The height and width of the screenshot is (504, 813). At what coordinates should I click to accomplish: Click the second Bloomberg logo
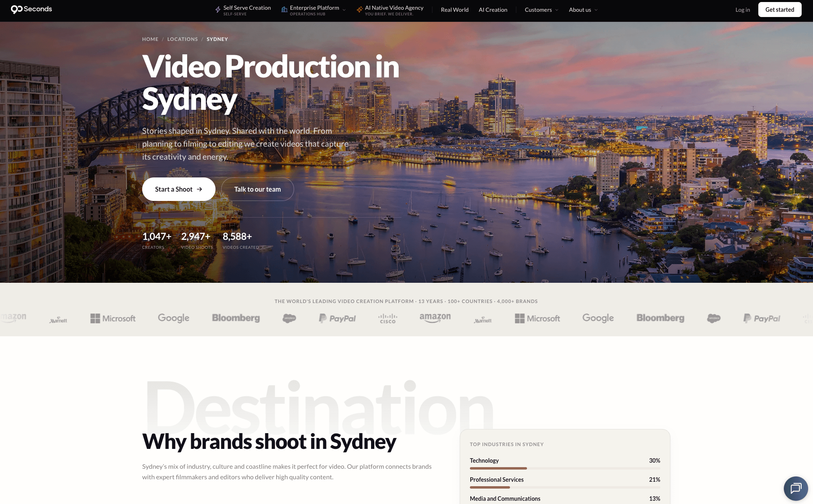click(x=660, y=318)
